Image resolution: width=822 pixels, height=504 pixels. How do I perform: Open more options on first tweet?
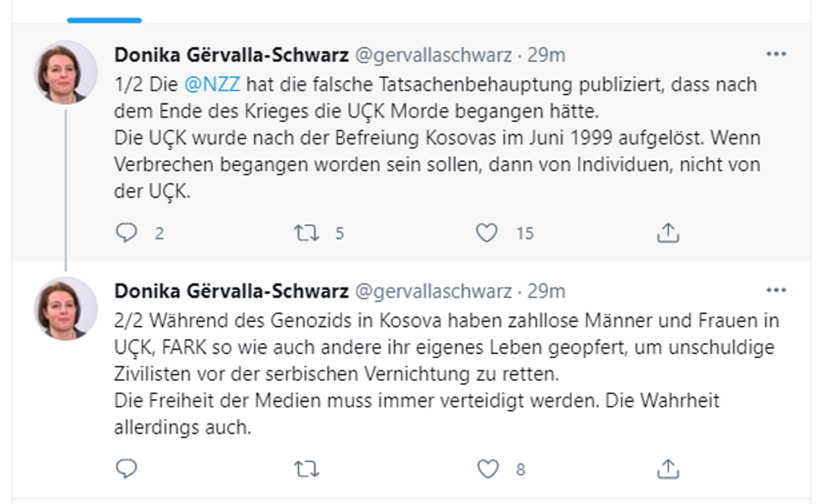point(777,55)
